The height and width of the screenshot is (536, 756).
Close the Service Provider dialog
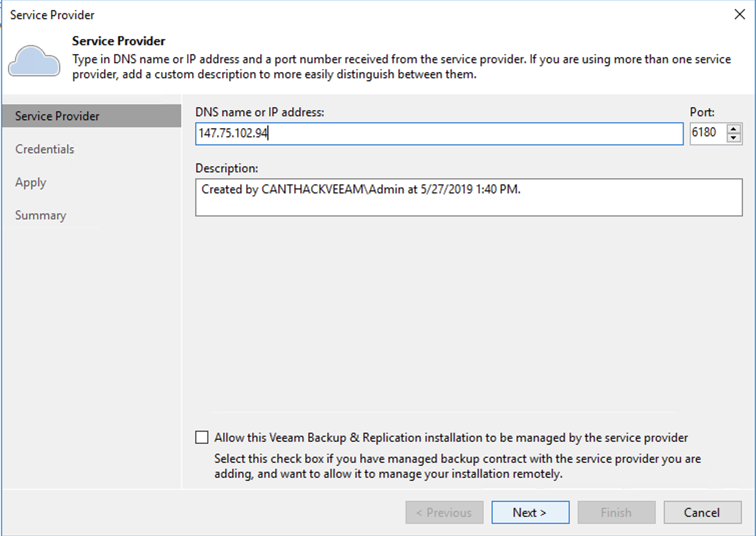(739, 15)
